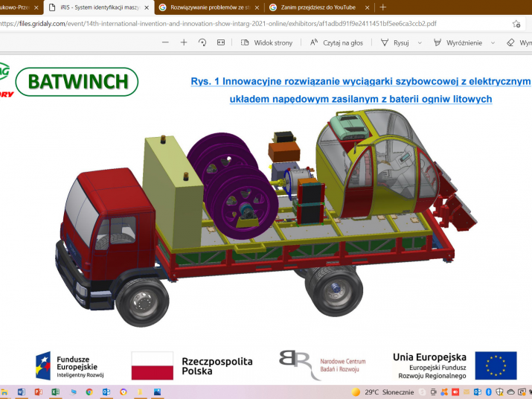Launch PowerPoint from the taskbar

click(38, 392)
